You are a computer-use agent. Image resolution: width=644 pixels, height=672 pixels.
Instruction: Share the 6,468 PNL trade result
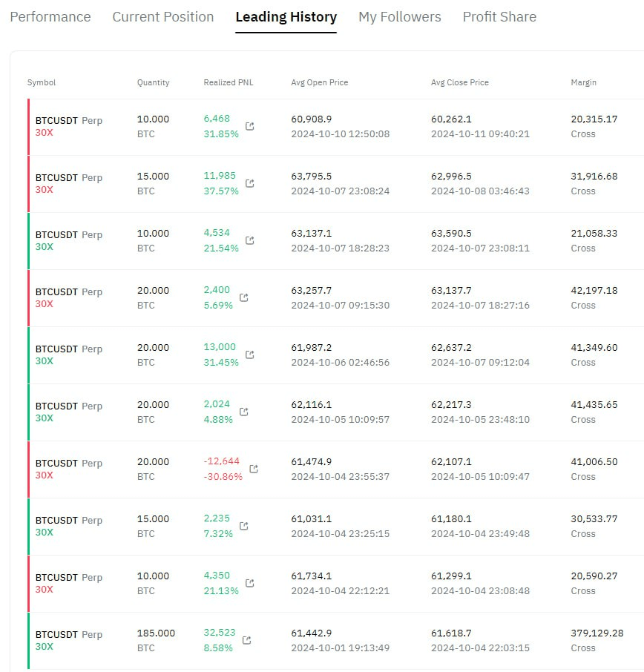249,126
